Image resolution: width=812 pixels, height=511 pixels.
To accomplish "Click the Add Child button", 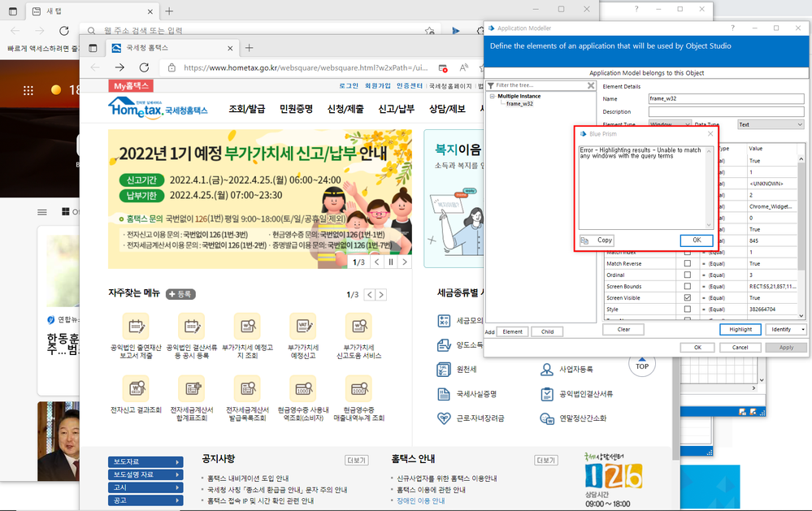I will (x=547, y=331).
